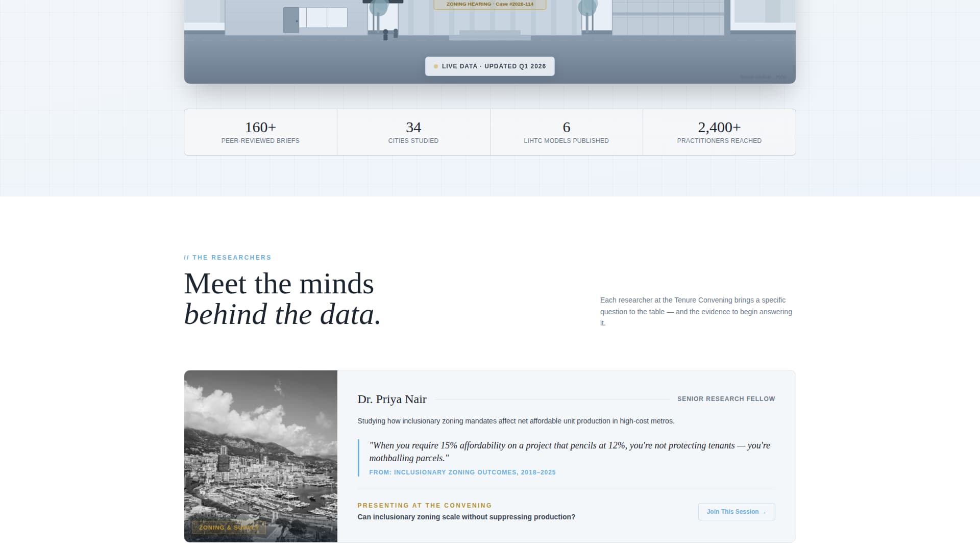Select the // The Researchers section label
The width and height of the screenshot is (980, 551).
pyautogui.click(x=228, y=257)
